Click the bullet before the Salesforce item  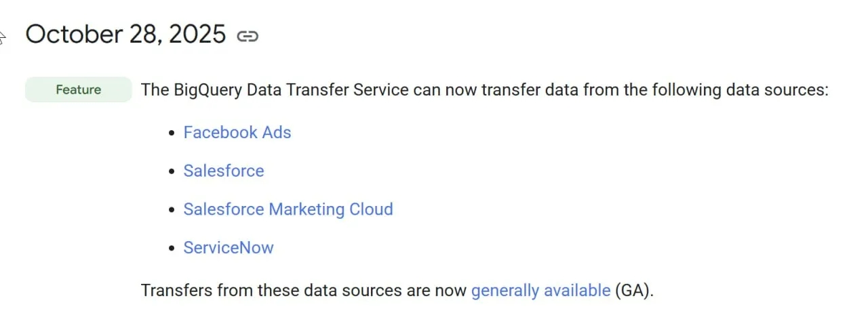click(x=172, y=171)
